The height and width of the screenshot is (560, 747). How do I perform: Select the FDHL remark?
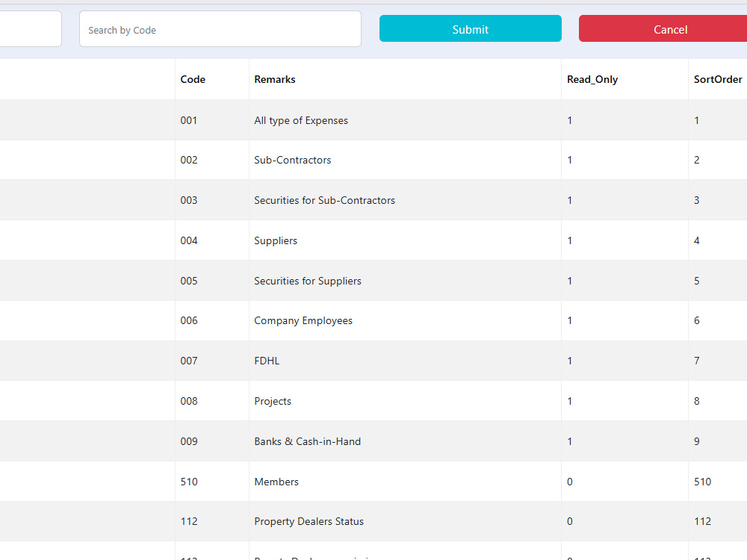[267, 361]
